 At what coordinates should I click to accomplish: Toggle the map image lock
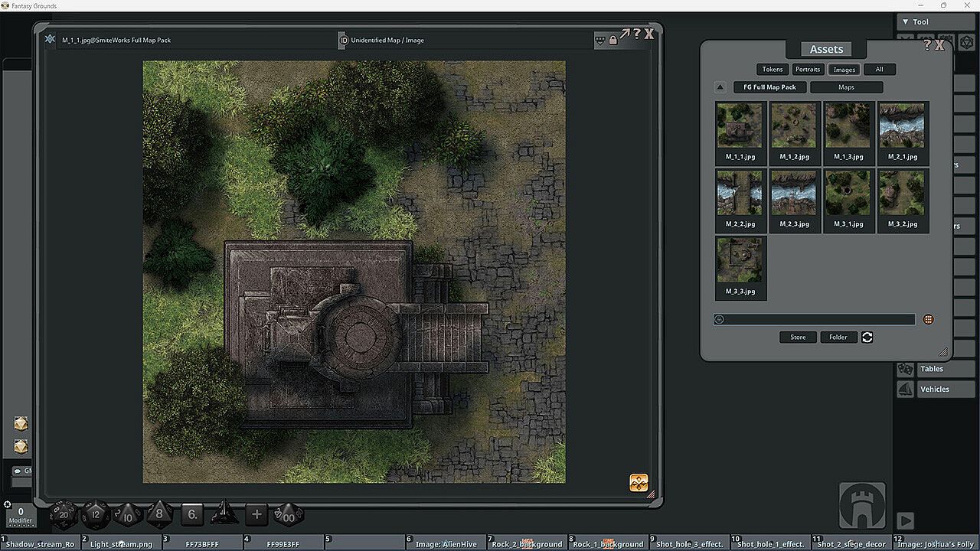pyautogui.click(x=612, y=40)
